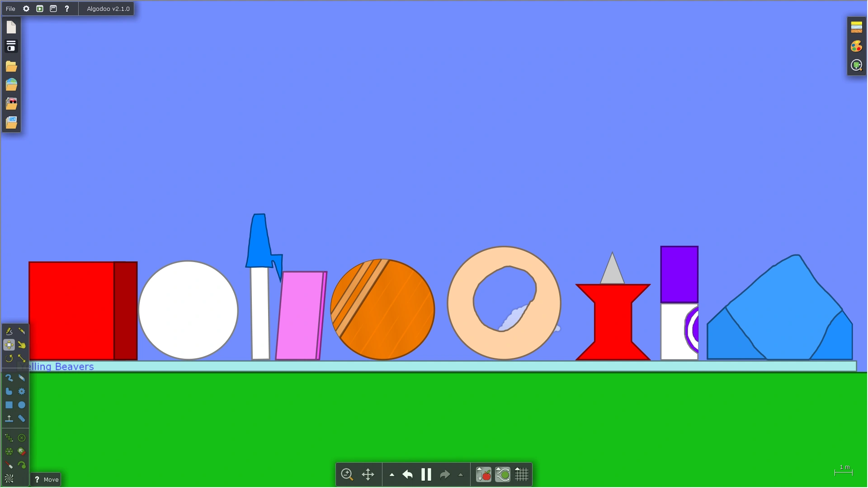The image size is (868, 488).
Task: Select the Laser pen tool
Action: click(x=9, y=465)
